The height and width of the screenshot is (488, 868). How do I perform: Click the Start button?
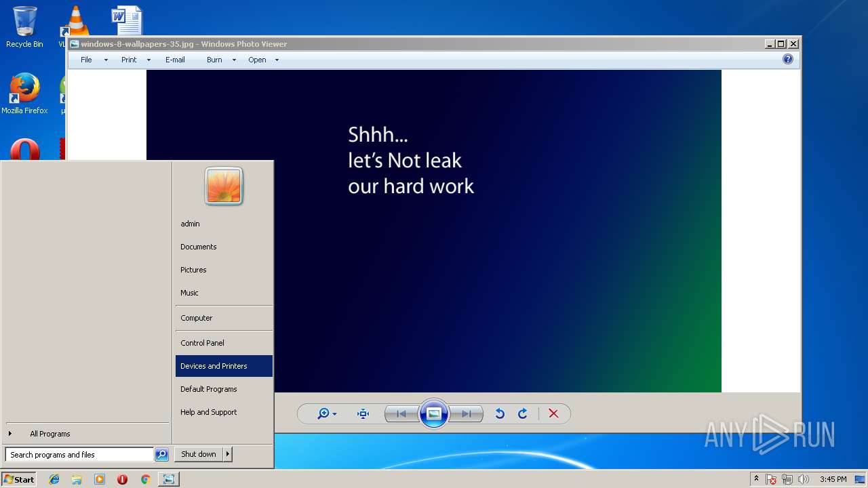tap(19, 479)
